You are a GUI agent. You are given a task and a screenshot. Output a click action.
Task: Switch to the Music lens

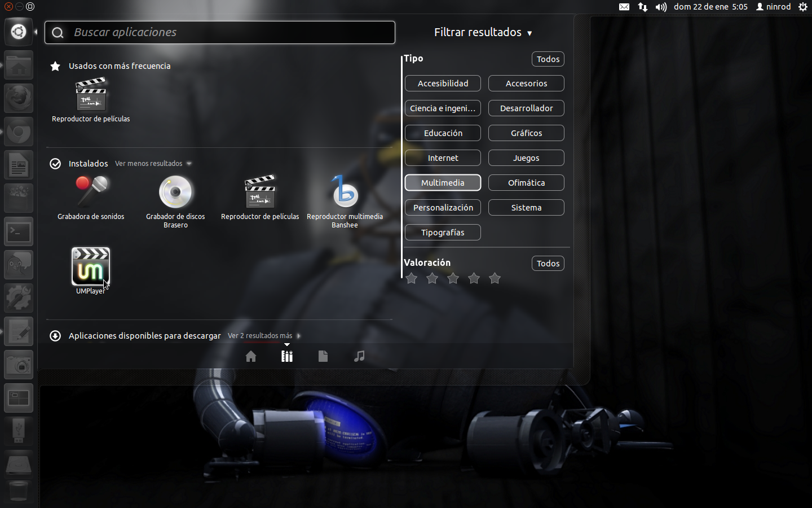coord(359,356)
